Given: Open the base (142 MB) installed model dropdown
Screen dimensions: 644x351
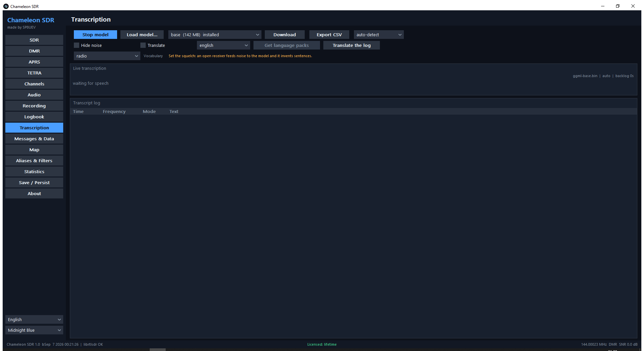Looking at the screenshot, I should [x=215, y=35].
